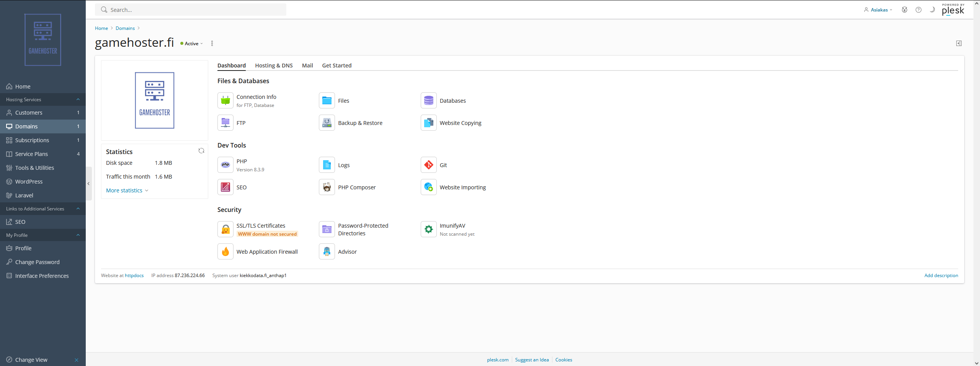
Task: Open the Website Copying icon
Action: (x=429, y=123)
